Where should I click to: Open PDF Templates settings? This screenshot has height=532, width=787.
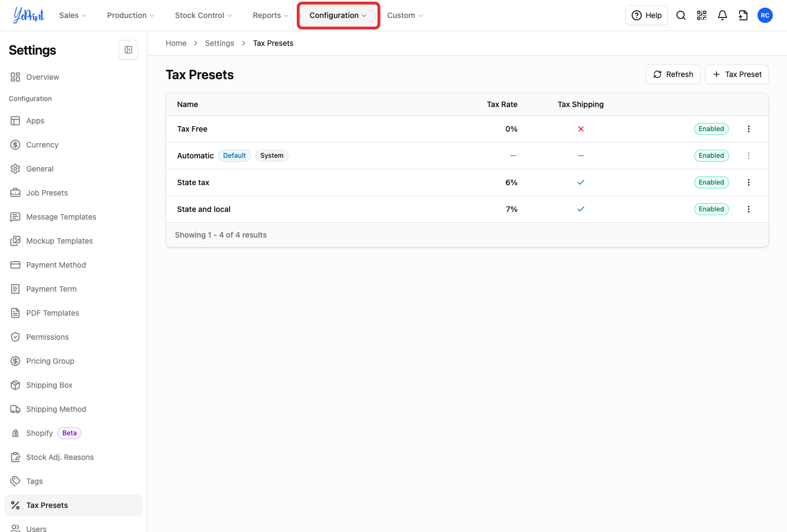pos(73,313)
